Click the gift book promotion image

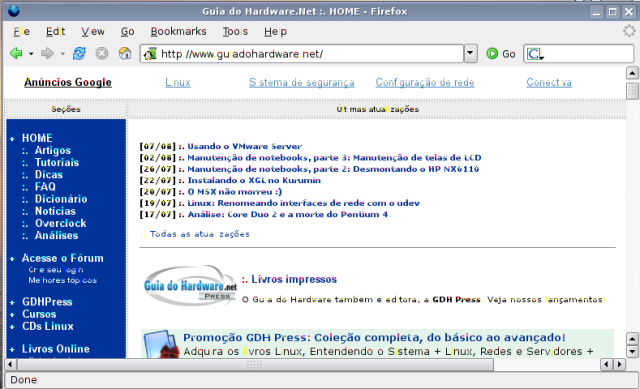pyautogui.click(x=162, y=345)
